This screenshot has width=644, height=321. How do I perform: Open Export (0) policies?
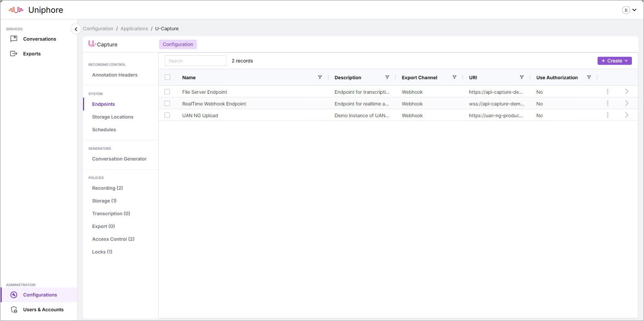pos(104,226)
